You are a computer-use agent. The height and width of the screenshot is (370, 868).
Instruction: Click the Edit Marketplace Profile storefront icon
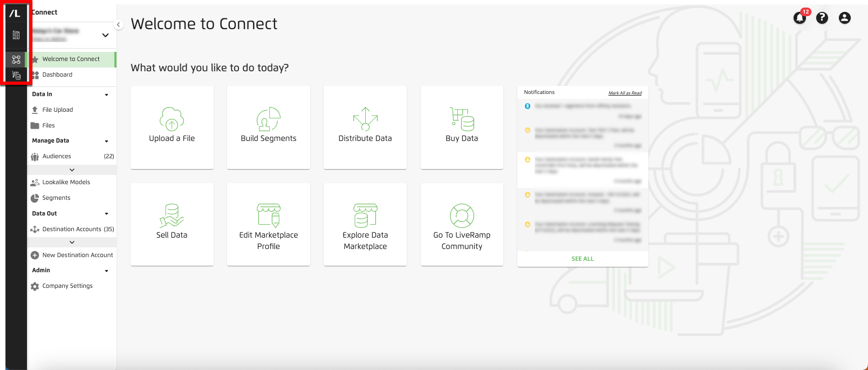(x=268, y=216)
